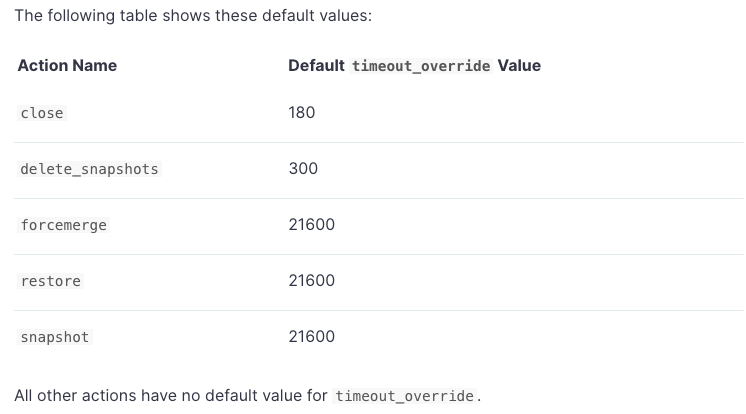The image size is (746, 414).
Task: Click the 'All other actions' sentence text
Action: pos(247,395)
